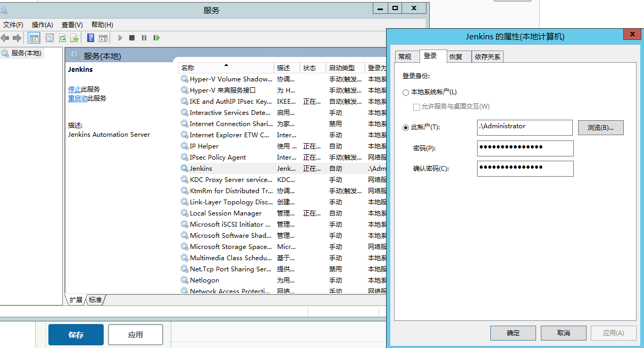Open the 文件(F) menu
The height and width of the screenshot is (348, 644).
13,24
